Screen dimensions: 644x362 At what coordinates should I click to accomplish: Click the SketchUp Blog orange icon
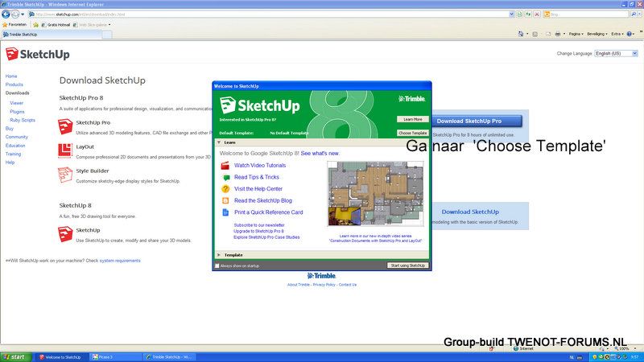(225, 200)
